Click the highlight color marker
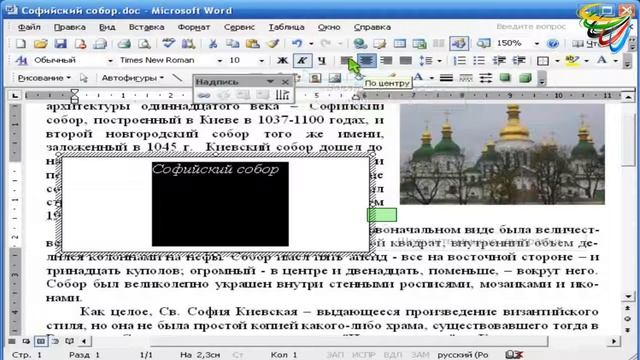640x360 pixels. (x=572, y=61)
